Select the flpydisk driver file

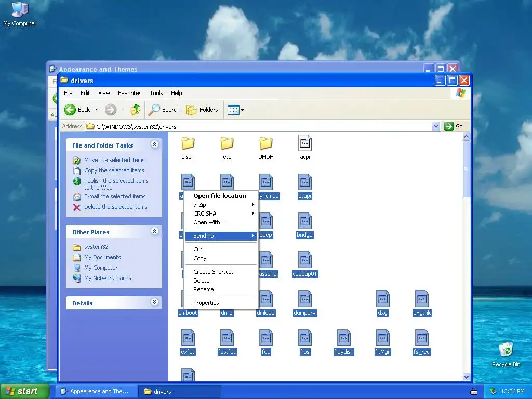click(344, 343)
